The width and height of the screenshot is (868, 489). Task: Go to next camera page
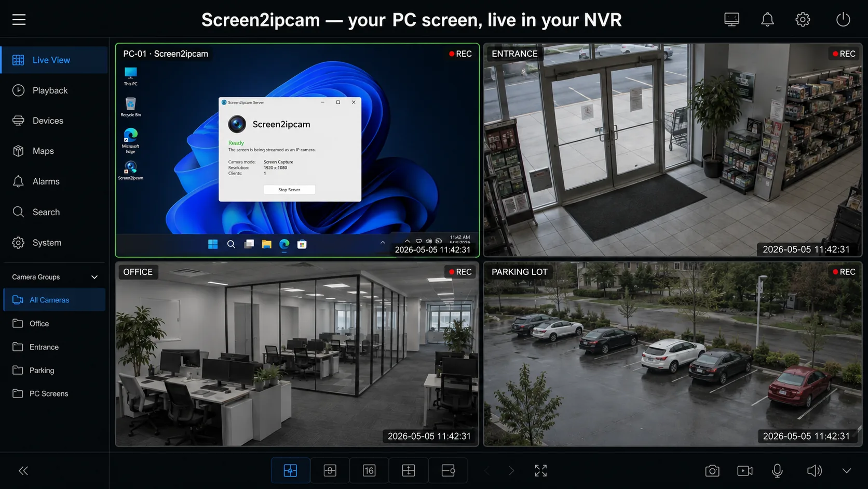[x=511, y=471]
